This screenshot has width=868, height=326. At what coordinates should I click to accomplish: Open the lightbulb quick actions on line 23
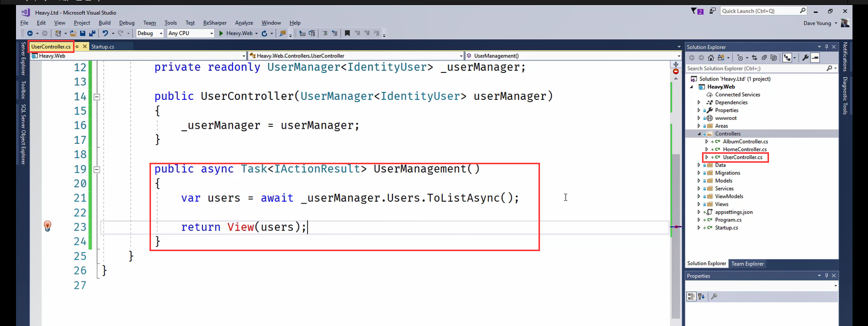[47, 226]
